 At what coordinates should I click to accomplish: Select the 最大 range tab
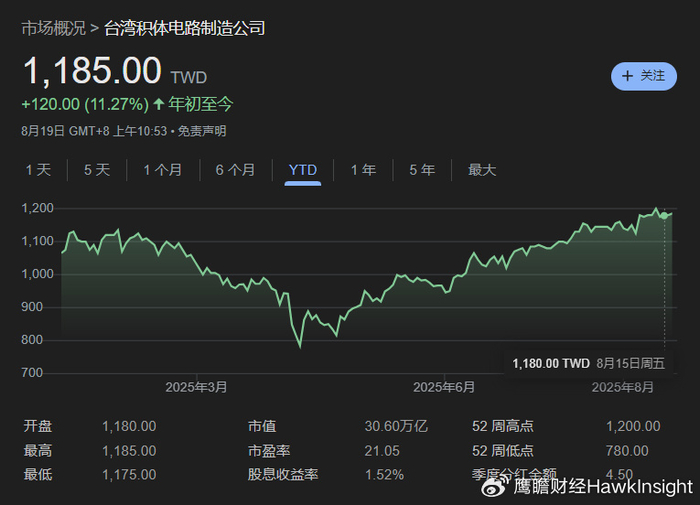point(482,170)
